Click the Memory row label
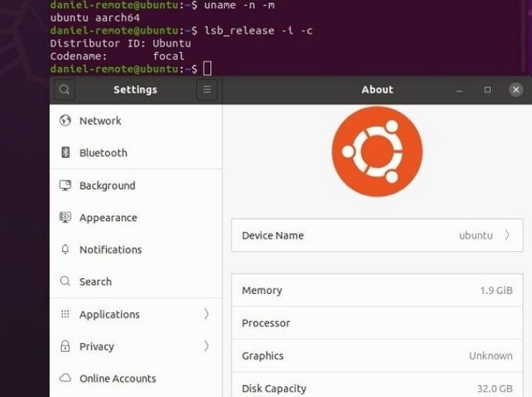This screenshot has width=532, height=397. click(x=262, y=290)
